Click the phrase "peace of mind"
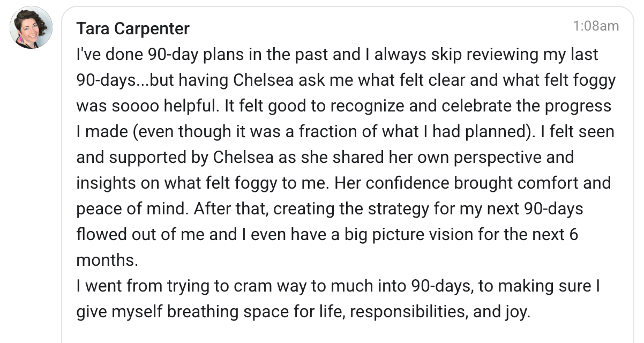This screenshot has width=644, height=343. (x=131, y=208)
